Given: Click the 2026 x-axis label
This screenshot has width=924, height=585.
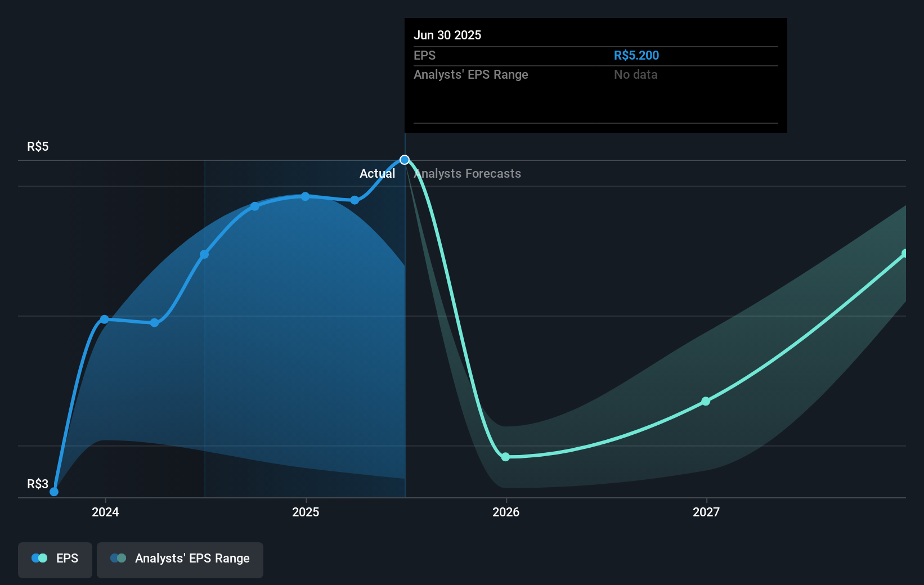Looking at the screenshot, I should pyautogui.click(x=506, y=512).
